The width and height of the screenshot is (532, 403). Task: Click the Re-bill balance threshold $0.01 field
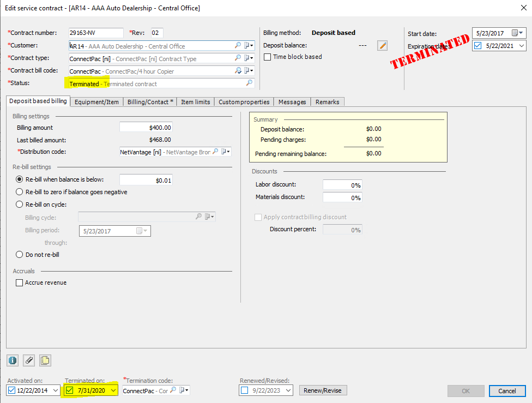pyautogui.click(x=146, y=180)
